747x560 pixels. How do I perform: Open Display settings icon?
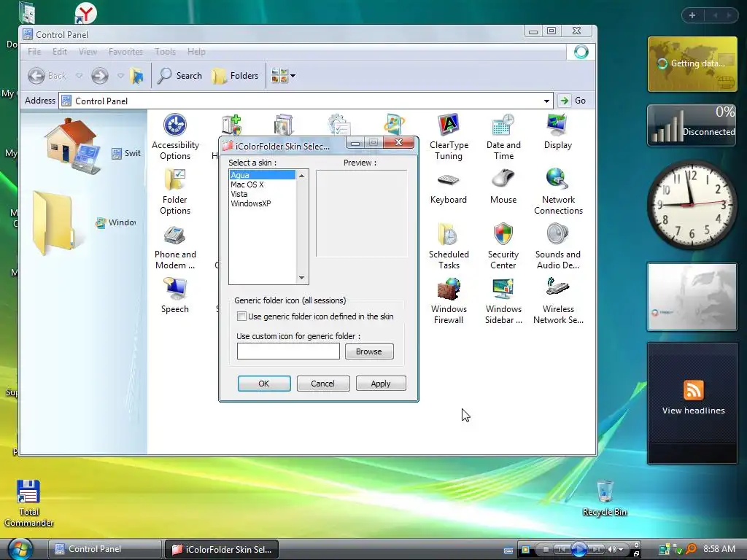tap(558, 132)
